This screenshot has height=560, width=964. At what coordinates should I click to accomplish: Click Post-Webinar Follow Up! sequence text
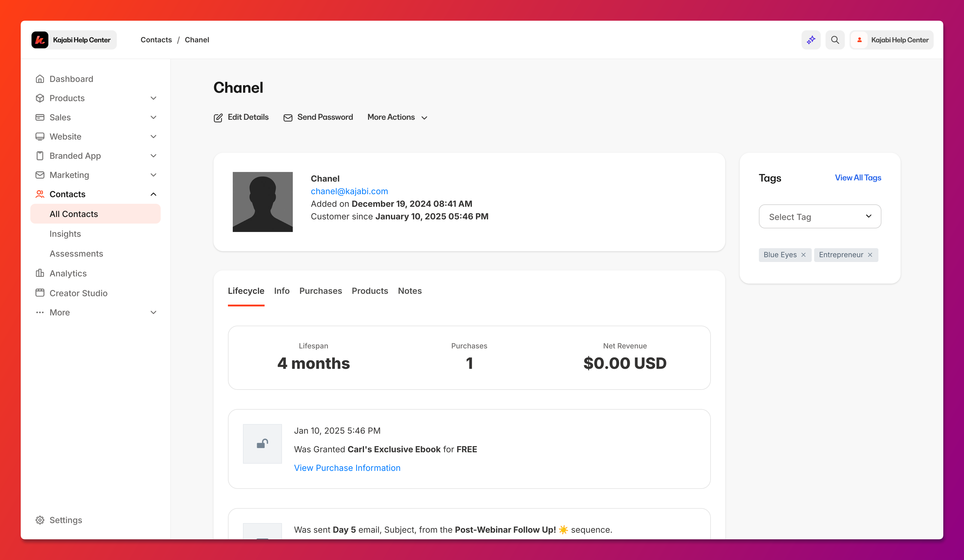click(x=505, y=530)
